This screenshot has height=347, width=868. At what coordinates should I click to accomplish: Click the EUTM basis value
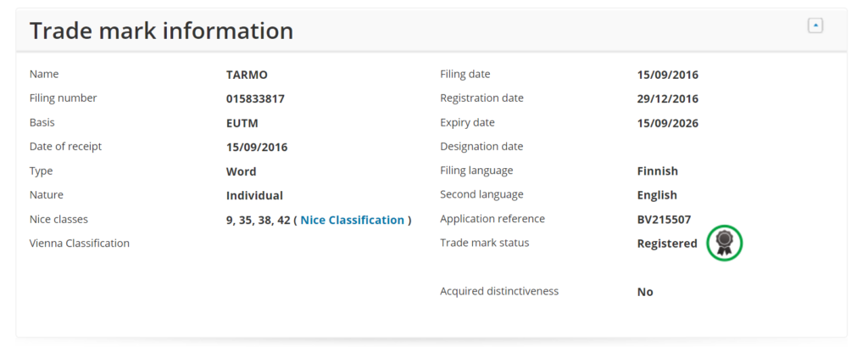[x=242, y=123]
